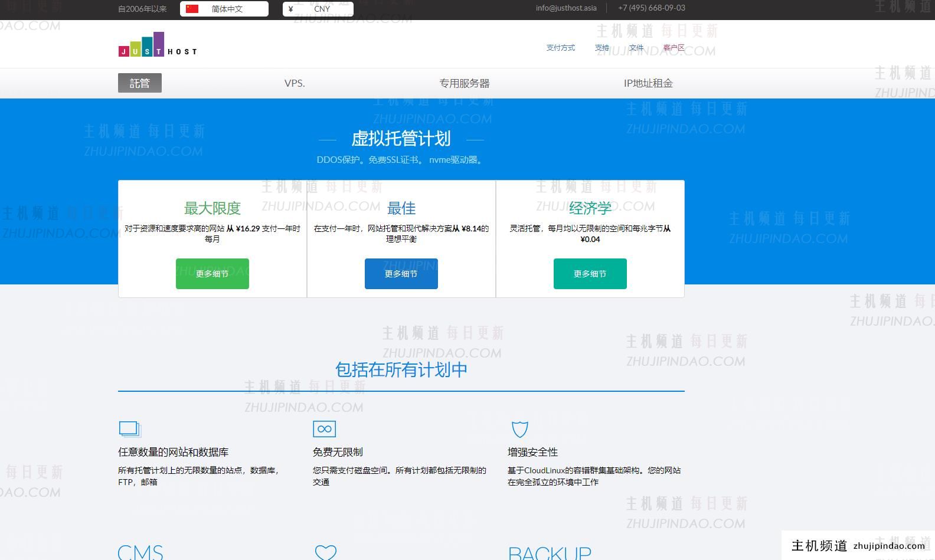Click the CMS graphic at bottom
The image size is (935, 560).
140,552
